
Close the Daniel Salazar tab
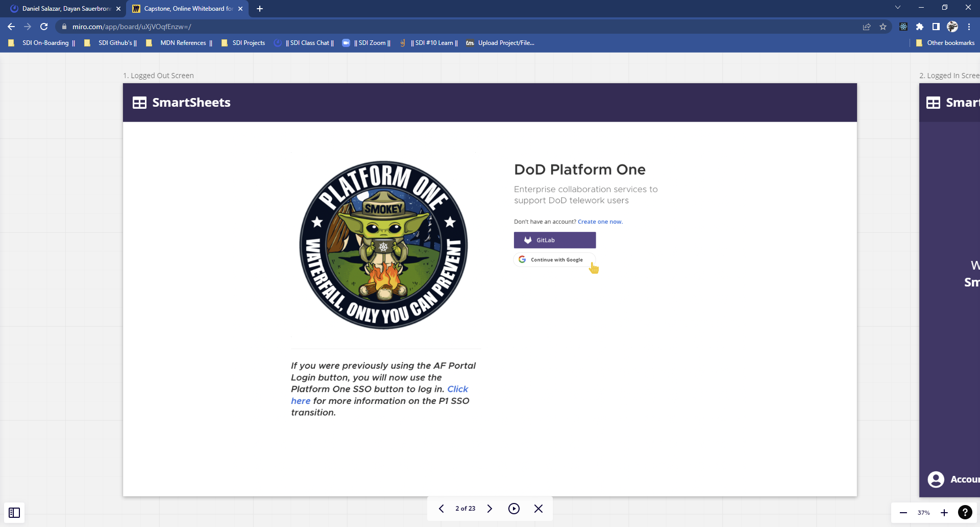coord(118,9)
